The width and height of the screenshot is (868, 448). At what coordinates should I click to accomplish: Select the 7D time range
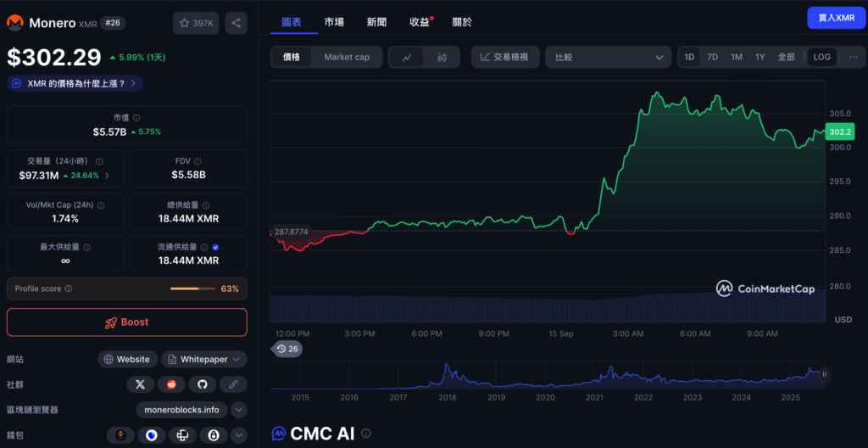click(x=712, y=57)
